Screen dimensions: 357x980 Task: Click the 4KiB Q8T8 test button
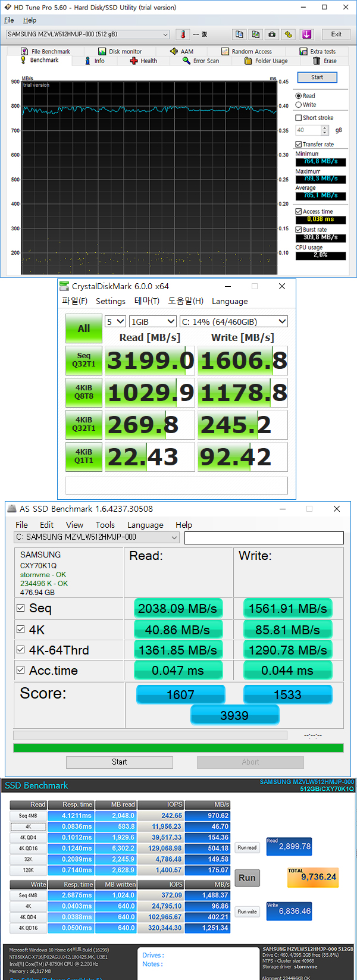coord(84,392)
